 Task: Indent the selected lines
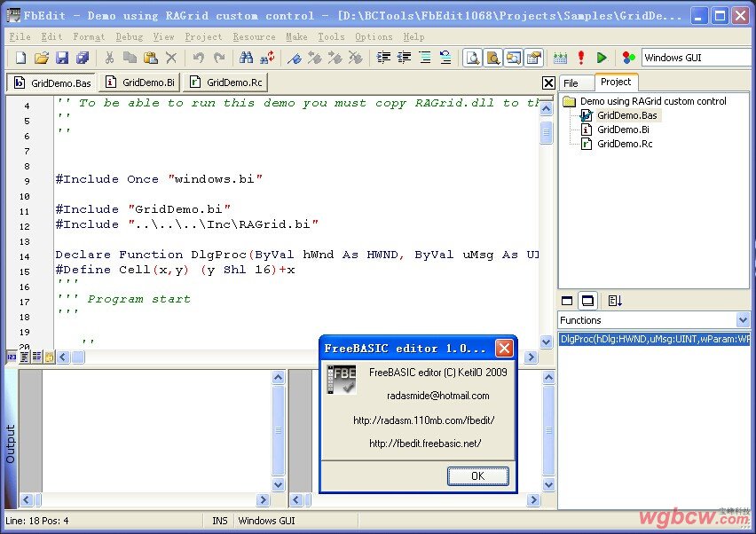[383, 58]
